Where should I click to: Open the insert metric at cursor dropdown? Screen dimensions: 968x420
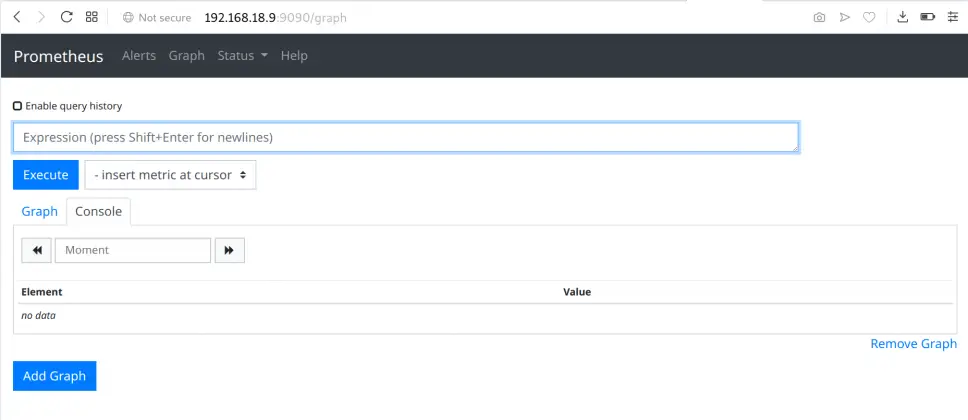click(x=170, y=175)
